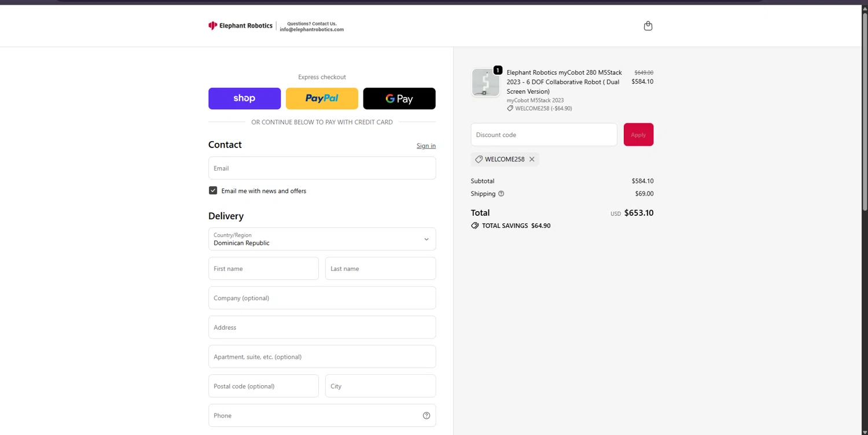Click the Sign in link
The height and width of the screenshot is (435, 868).
tap(426, 146)
